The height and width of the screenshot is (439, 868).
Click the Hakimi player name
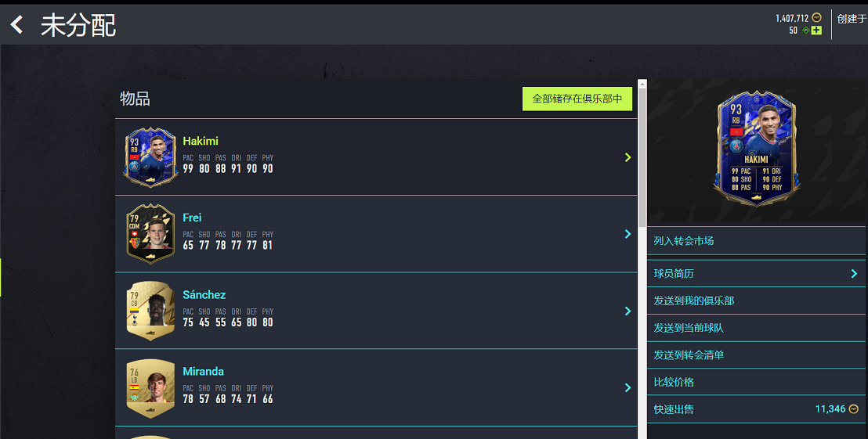click(201, 141)
